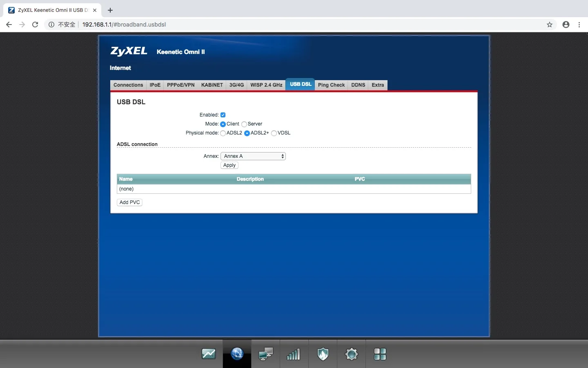Switch to the Ping Check tab
The height and width of the screenshot is (368, 588).
tap(331, 85)
